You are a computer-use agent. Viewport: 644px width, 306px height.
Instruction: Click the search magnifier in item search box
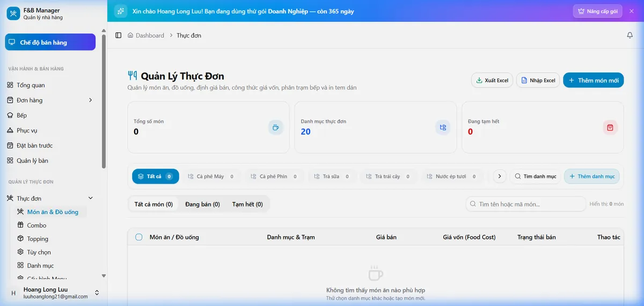473,204
